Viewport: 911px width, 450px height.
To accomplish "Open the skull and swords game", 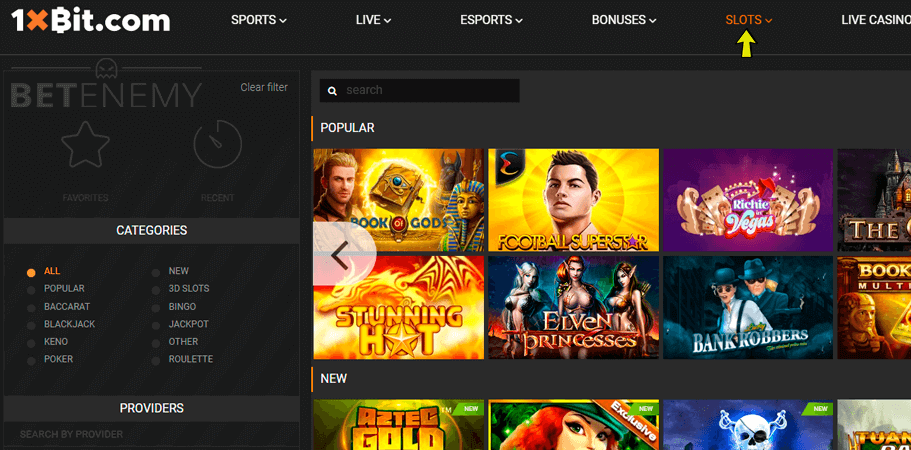I will point(748,424).
